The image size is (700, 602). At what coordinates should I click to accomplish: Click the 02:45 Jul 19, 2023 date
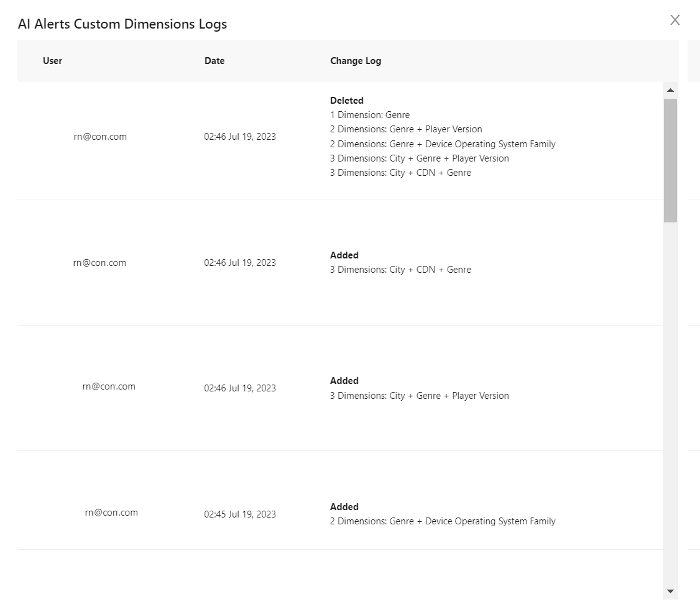click(240, 514)
